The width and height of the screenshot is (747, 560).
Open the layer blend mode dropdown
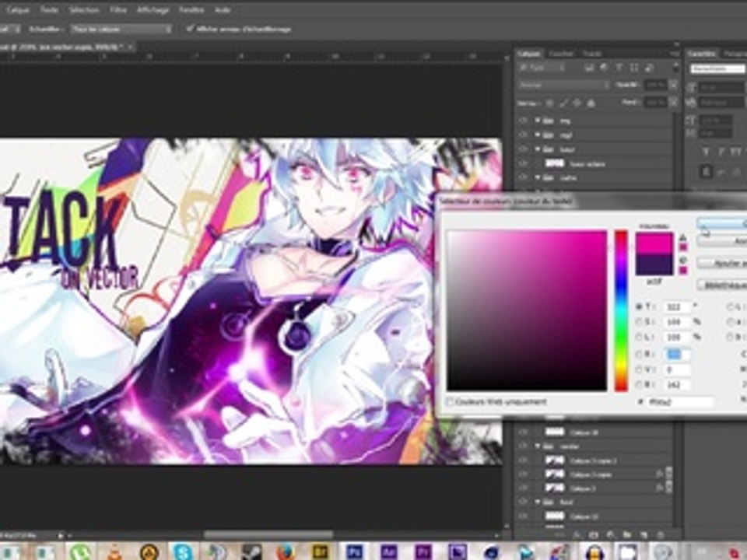pos(564,86)
